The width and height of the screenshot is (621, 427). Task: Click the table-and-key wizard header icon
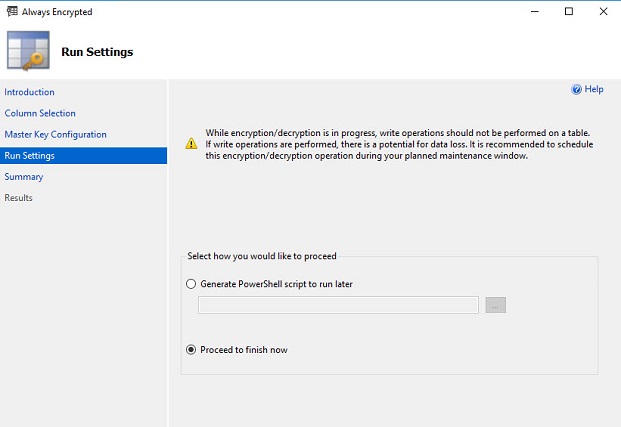(x=27, y=50)
